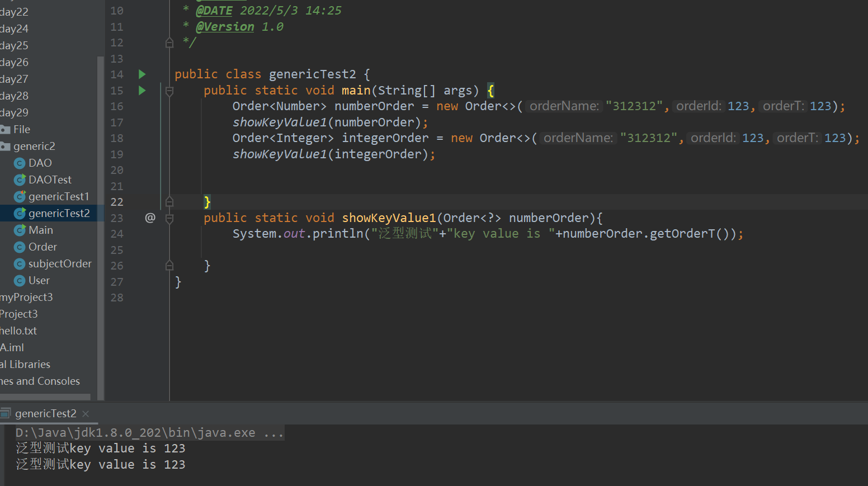Click the run arrow beside class genericTest2
The height and width of the screenshot is (486, 868).
[x=142, y=74]
